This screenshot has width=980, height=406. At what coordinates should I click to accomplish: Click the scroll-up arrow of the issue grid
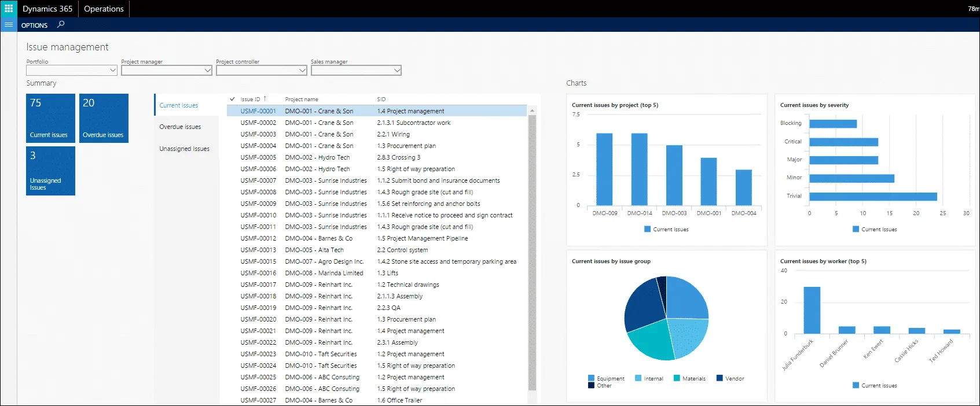532,110
